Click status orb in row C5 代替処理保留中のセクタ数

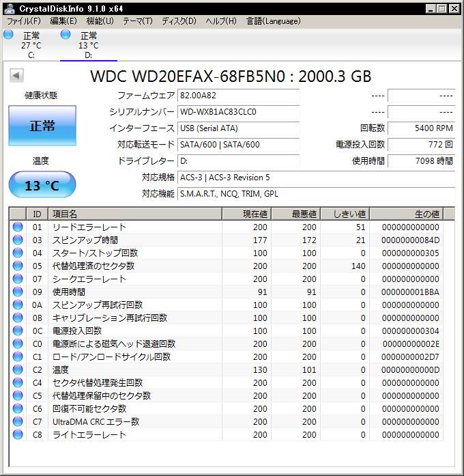click(x=18, y=395)
